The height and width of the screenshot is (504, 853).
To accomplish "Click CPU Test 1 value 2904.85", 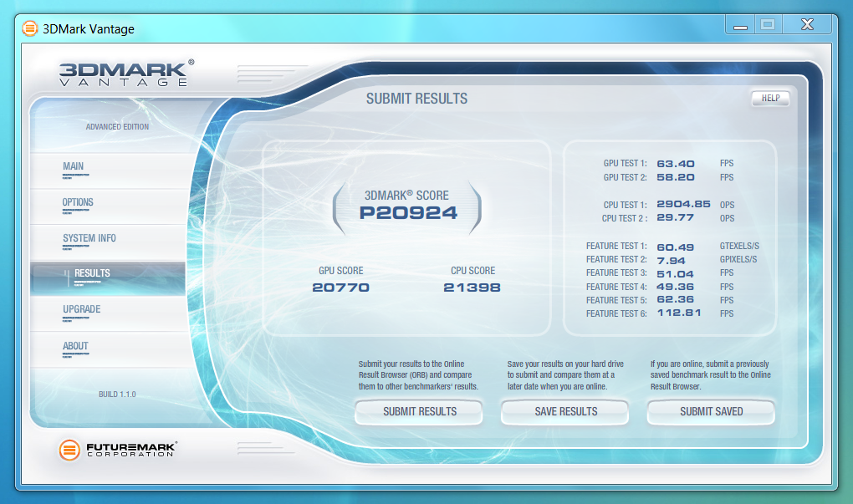I will click(x=683, y=204).
